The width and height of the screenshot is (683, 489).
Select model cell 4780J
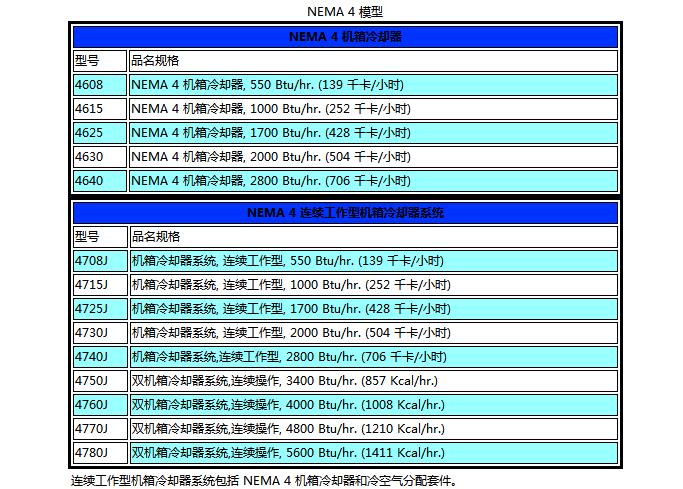(100, 453)
